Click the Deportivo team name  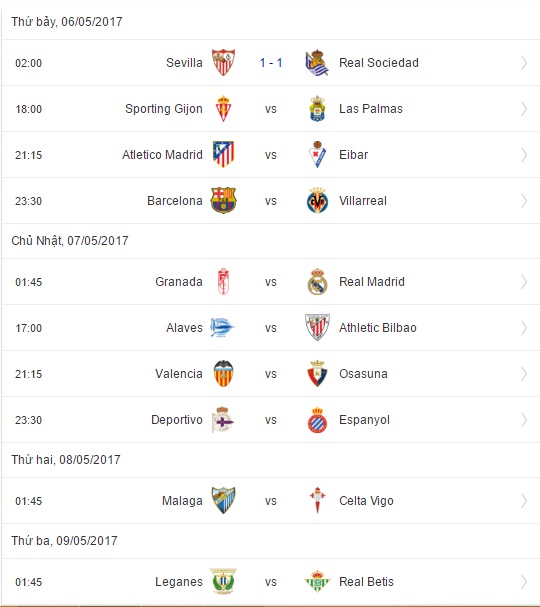coord(177,420)
